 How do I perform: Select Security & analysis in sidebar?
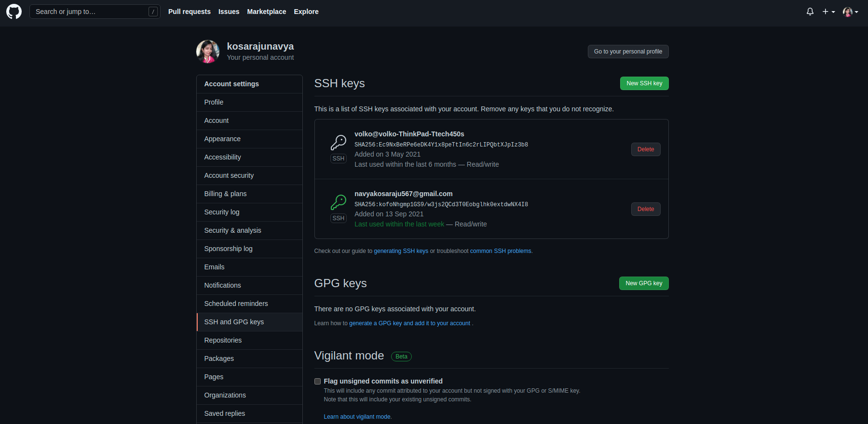click(249, 230)
